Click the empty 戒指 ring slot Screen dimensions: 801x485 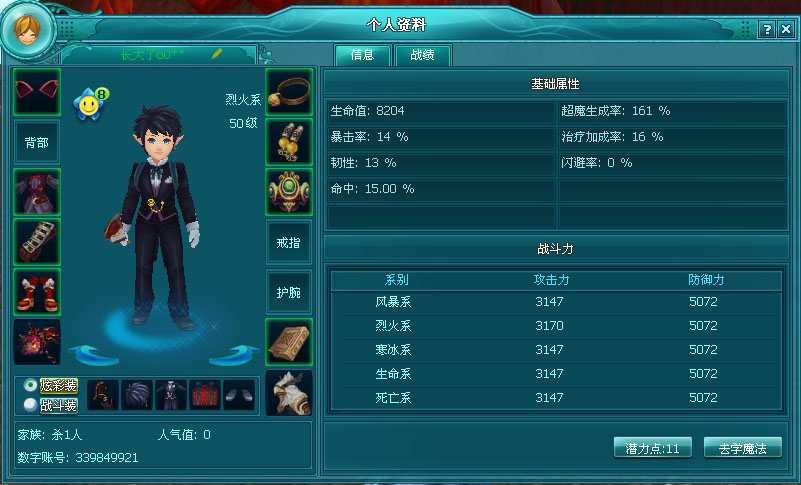click(x=289, y=242)
